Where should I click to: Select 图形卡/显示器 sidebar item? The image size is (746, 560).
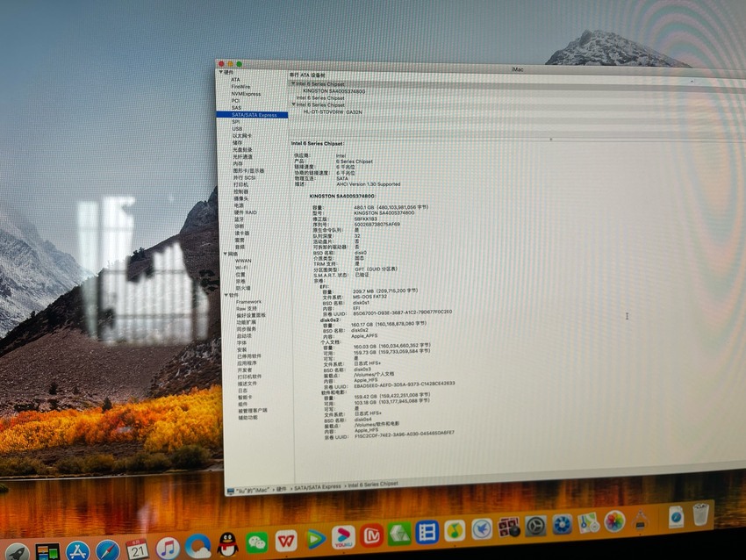tap(249, 170)
